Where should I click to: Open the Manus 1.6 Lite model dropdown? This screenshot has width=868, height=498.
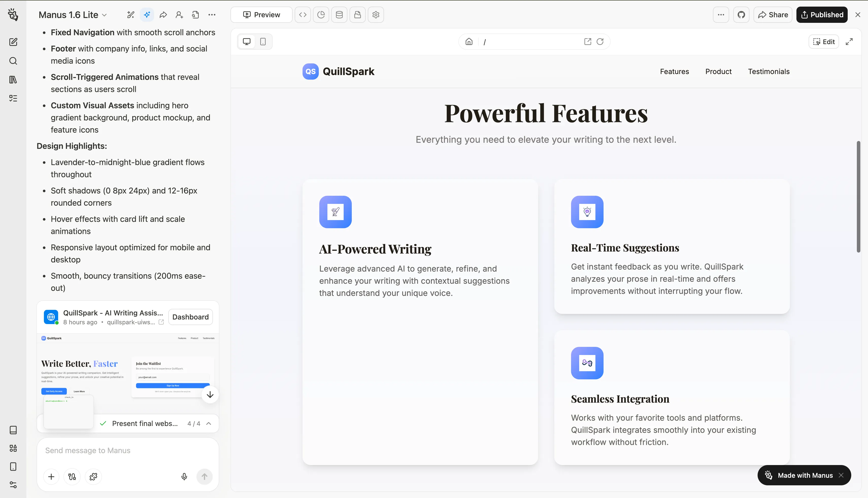point(73,15)
